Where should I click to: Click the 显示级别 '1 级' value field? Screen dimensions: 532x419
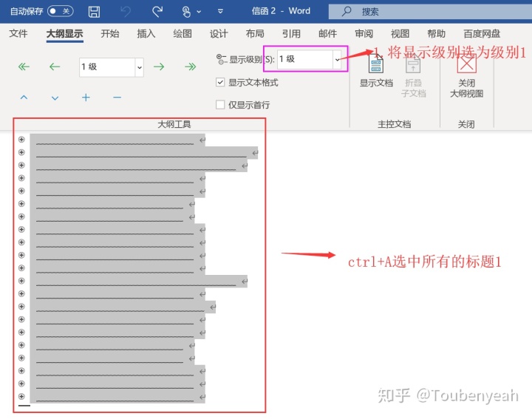304,59
